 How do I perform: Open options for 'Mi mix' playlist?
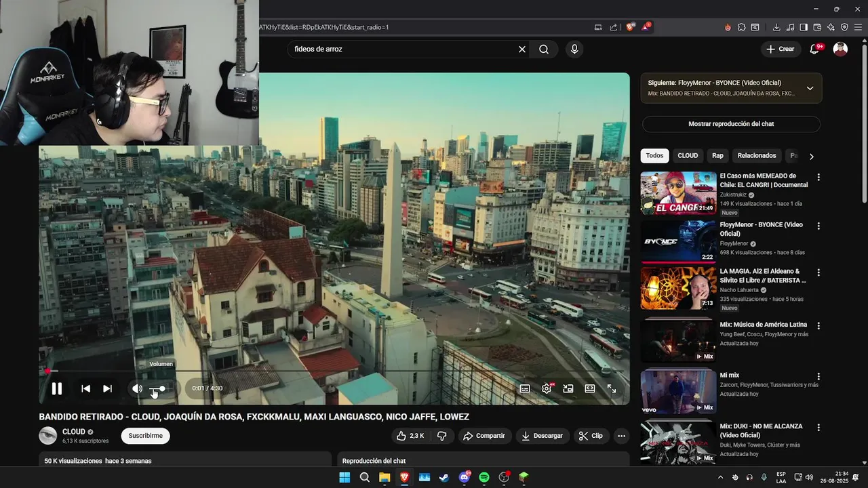point(818,376)
